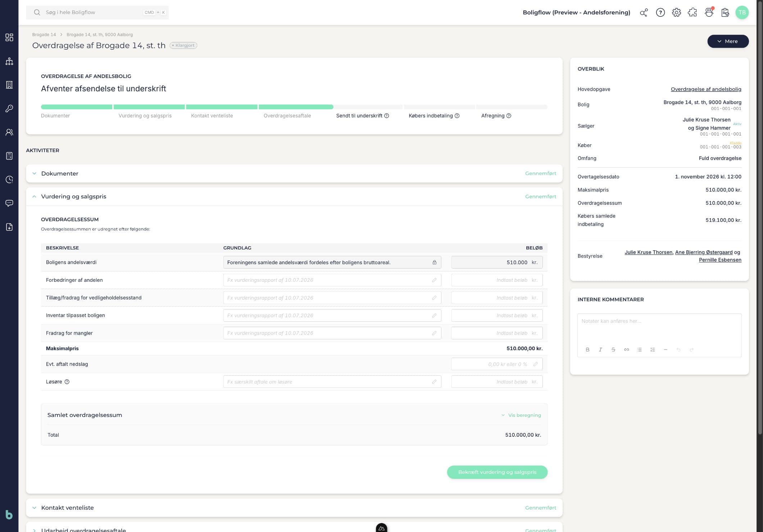Viewport: 763px width, 532px height.
Task: Open the calculator sidebar icon
Action: (x=9, y=156)
